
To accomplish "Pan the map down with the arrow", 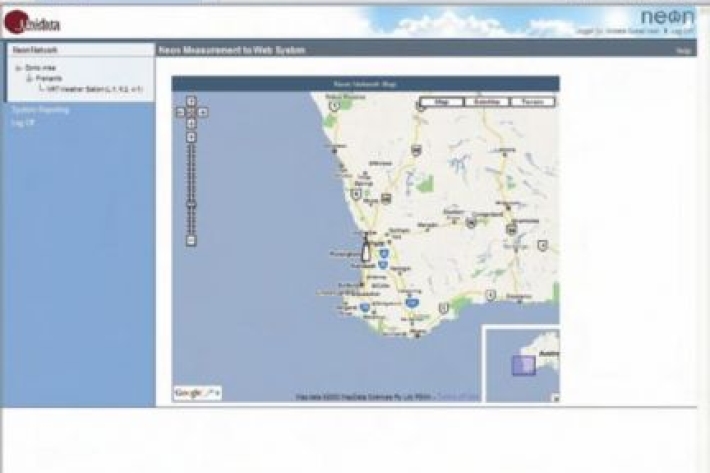I will (191, 123).
